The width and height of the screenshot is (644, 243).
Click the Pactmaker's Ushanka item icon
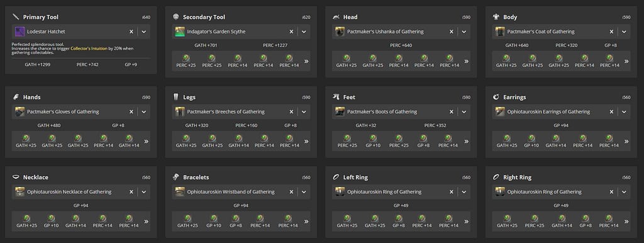(x=340, y=31)
